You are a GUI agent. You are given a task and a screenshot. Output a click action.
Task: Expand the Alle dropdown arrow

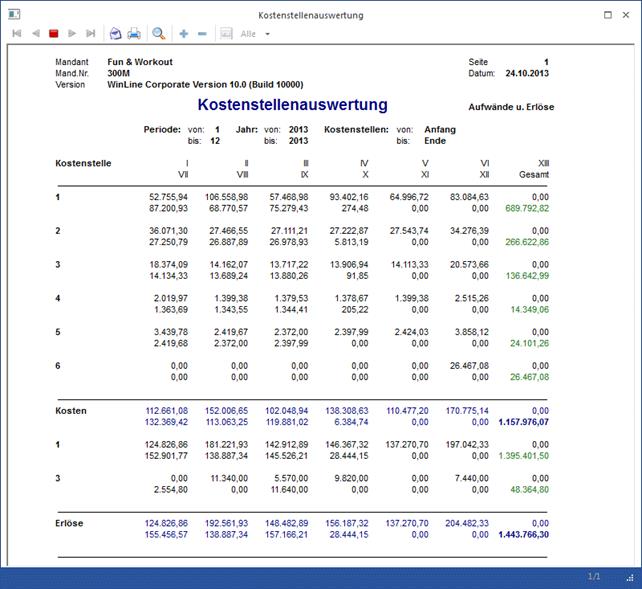266,34
